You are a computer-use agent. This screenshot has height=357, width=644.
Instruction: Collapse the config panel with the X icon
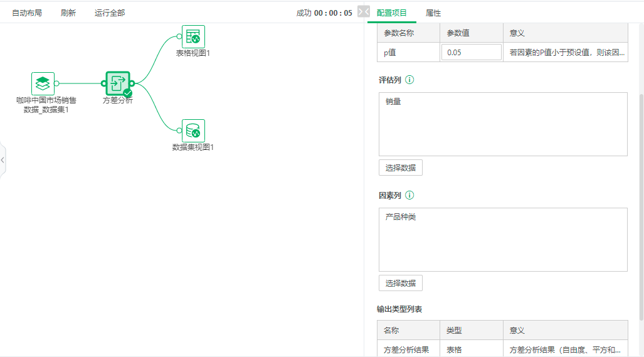pyautogui.click(x=364, y=11)
